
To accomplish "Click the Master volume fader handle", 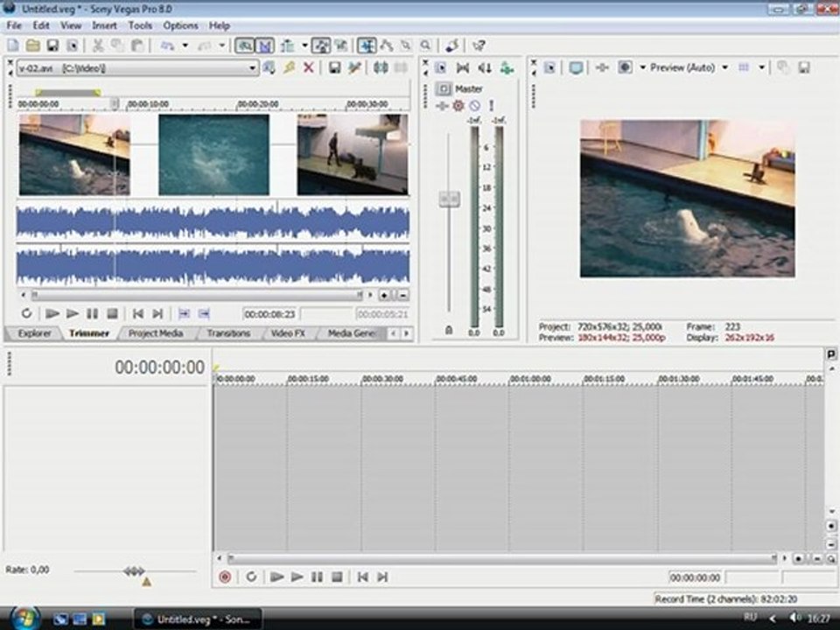I will (449, 199).
